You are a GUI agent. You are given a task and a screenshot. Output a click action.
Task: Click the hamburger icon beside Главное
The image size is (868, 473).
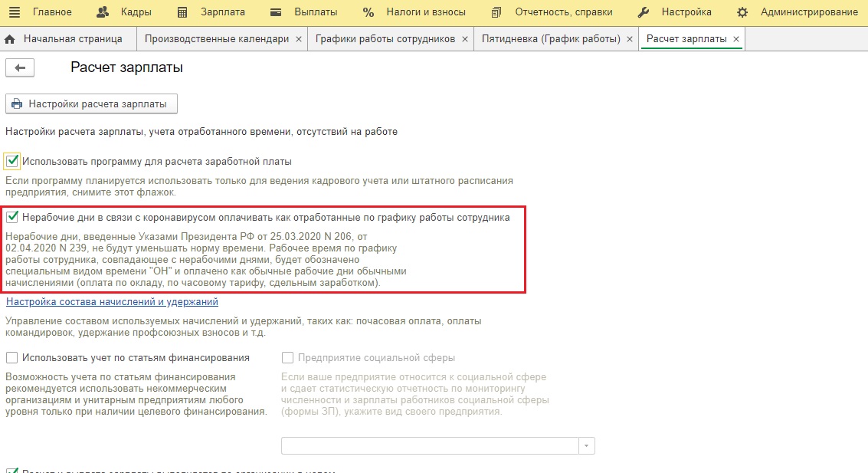[15, 12]
